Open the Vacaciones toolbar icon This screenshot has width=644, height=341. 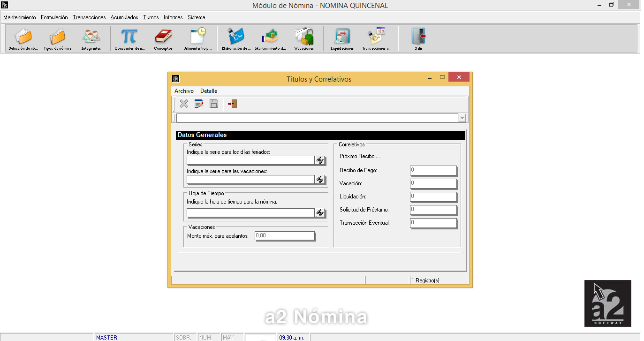(x=304, y=39)
